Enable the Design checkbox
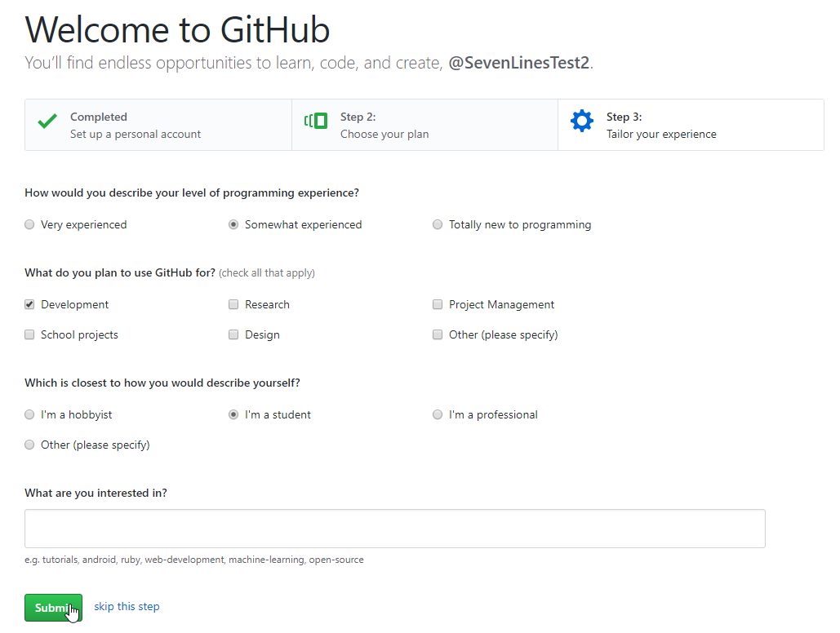The image size is (840, 633). (x=234, y=335)
